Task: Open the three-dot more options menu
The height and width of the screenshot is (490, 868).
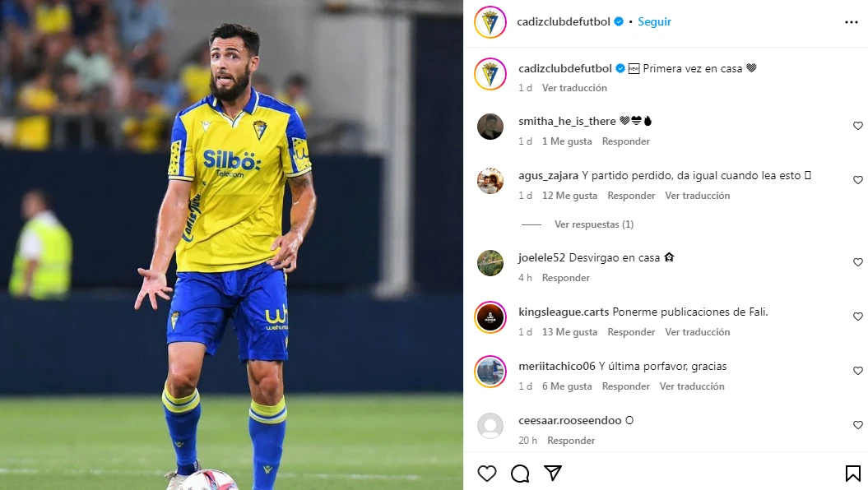Action: 852,22
